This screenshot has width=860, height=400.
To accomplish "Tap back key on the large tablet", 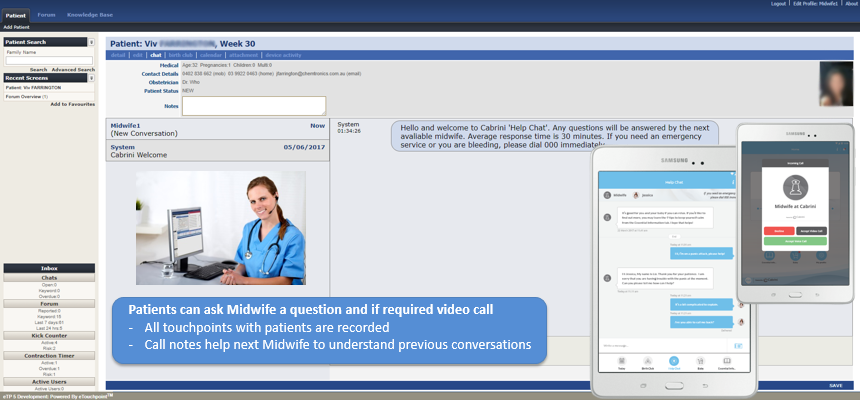I will [705, 386].
